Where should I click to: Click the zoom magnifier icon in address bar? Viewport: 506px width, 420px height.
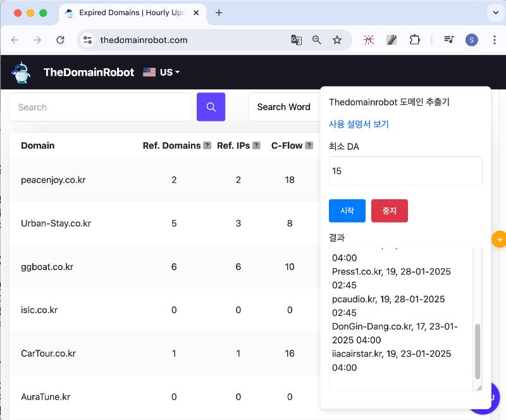point(317,40)
